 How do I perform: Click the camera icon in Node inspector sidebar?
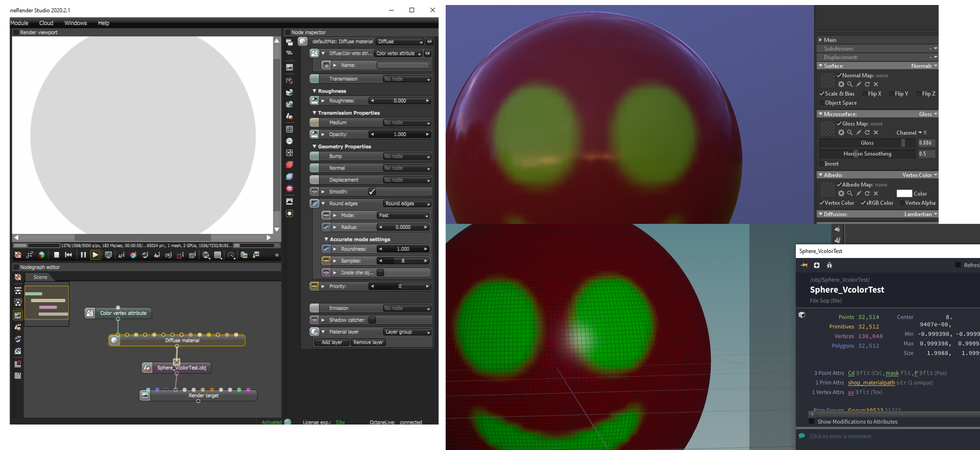[289, 81]
